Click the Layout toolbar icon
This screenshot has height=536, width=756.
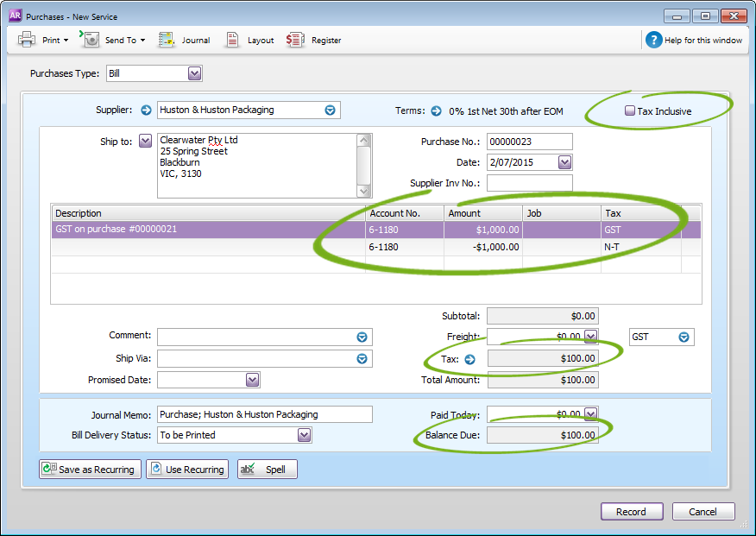[x=233, y=40]
